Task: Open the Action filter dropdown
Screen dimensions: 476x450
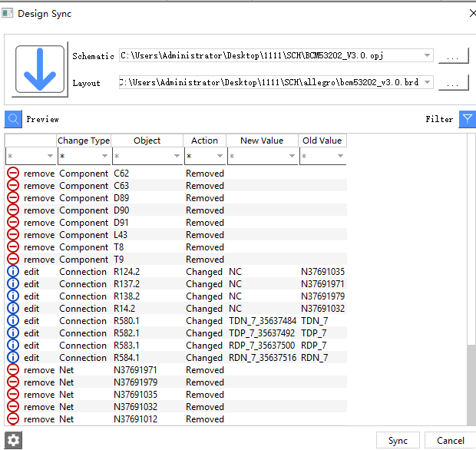Action: click(220, 156)
